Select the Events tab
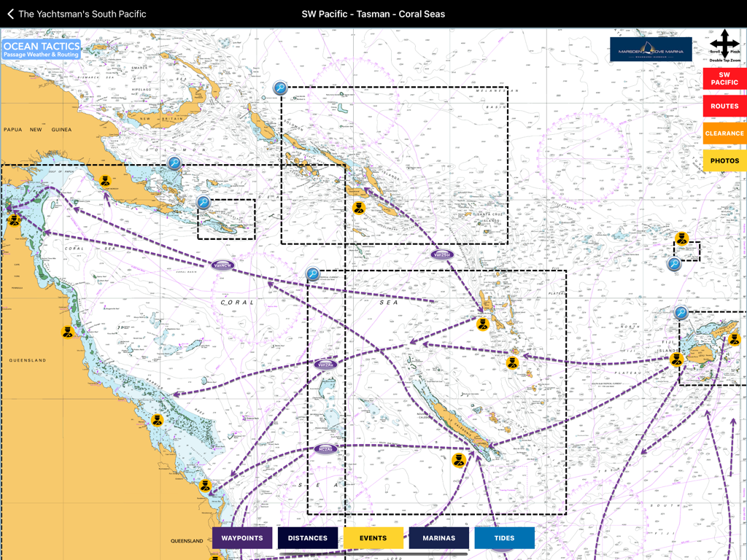 [373, 538]
